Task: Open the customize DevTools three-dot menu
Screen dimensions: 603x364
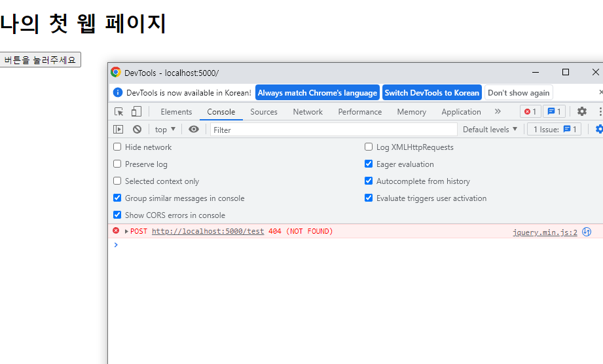Action: coord(600,111)
